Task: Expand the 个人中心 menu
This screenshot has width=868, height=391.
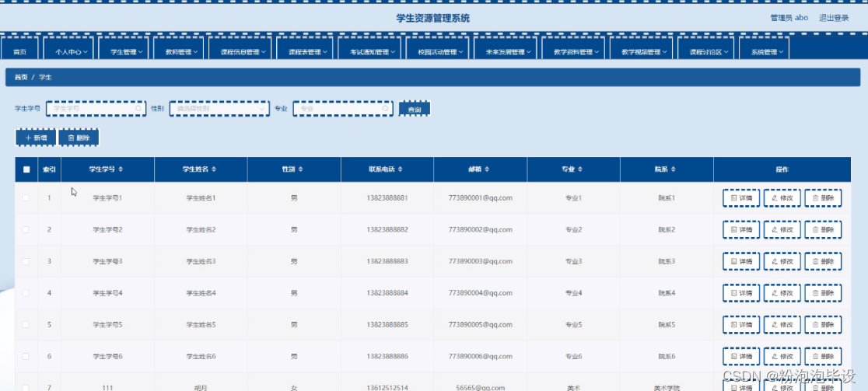Action: (x=68, y=49)
